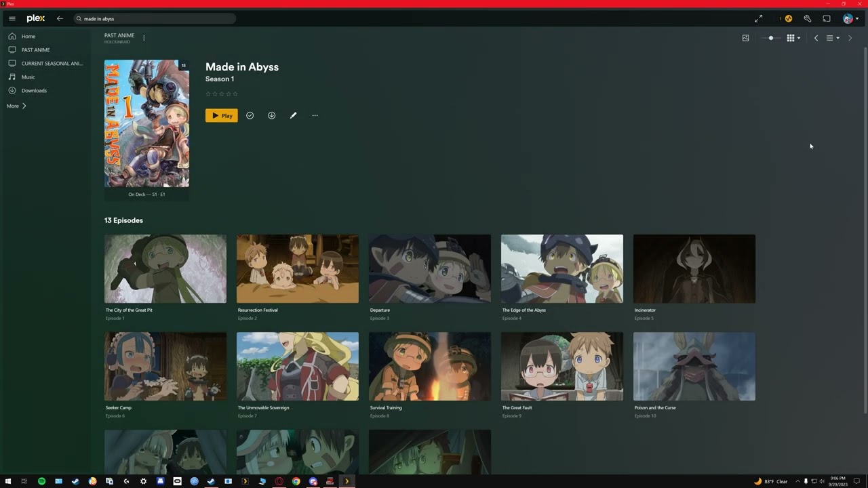Adjust the thumbnail size slider

[771, 38]
